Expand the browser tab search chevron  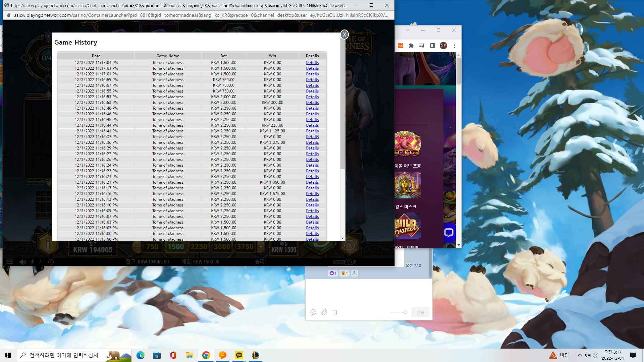point(407,30)
